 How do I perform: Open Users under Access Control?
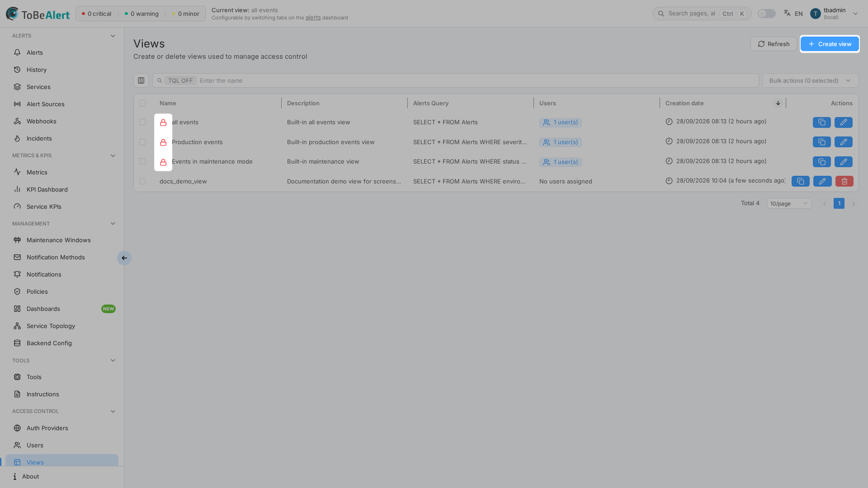pyautogui.click(x=62, y=445)
